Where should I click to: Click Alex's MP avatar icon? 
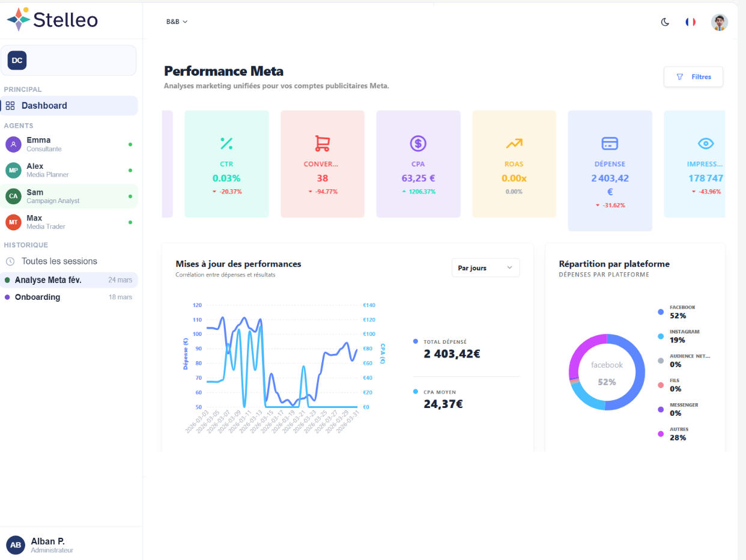tap(13, 170)
